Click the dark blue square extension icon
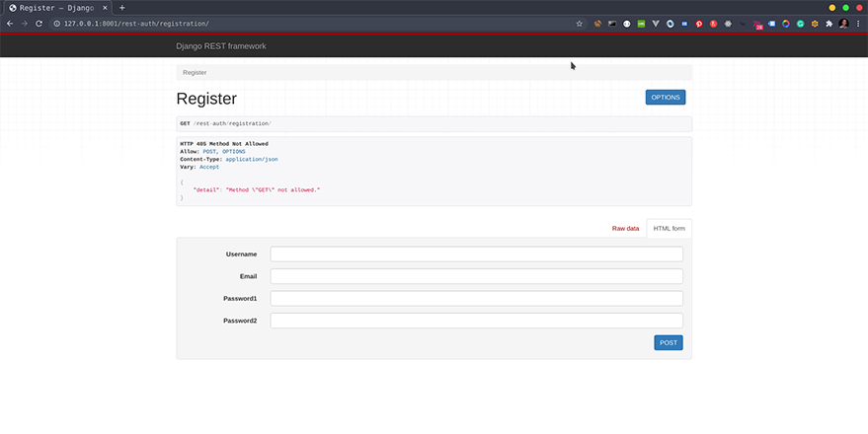The width and height of the screenshot is (868, 434). coord(684,24)
